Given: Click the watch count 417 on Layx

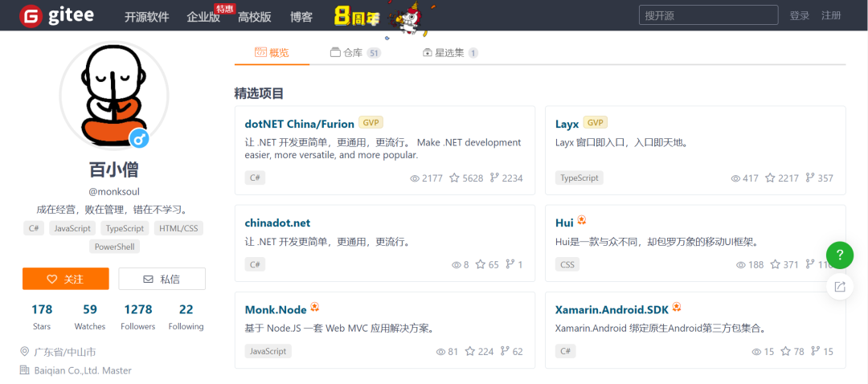Looking at the screenshot, I should [x=744, y=178].
